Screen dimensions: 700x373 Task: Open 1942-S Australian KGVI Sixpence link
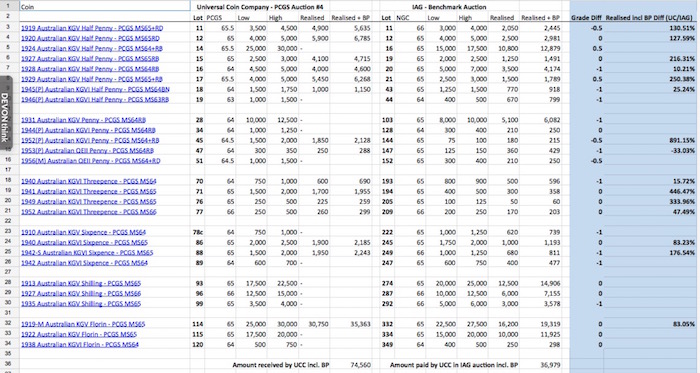(x=87, y=253)
